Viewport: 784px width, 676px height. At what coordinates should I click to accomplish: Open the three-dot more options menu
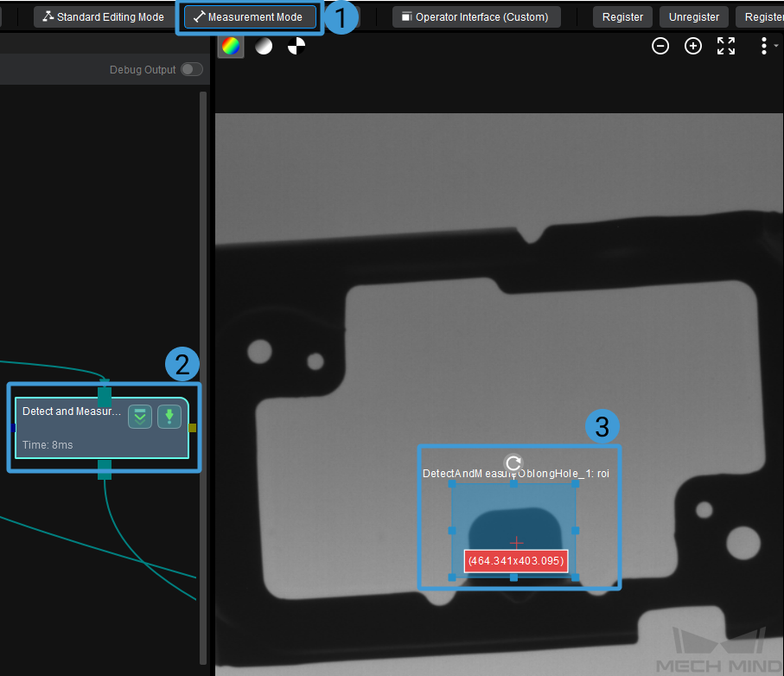(763, 46)
